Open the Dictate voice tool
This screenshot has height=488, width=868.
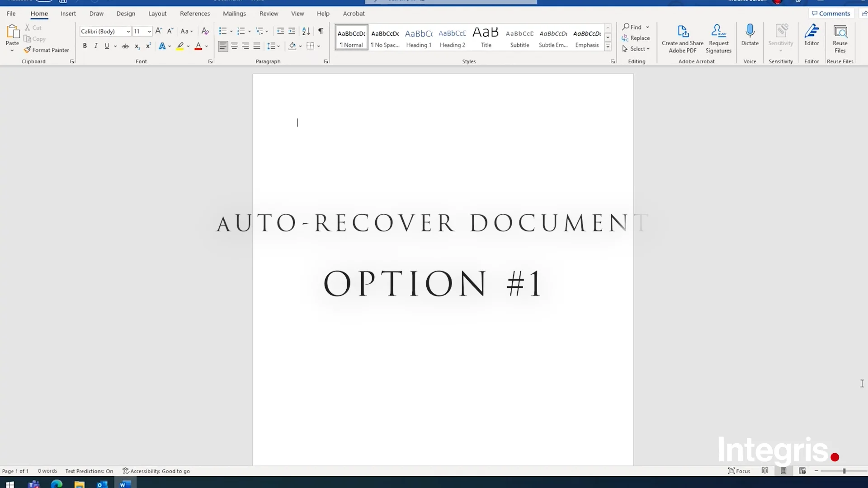click(750, 36)
